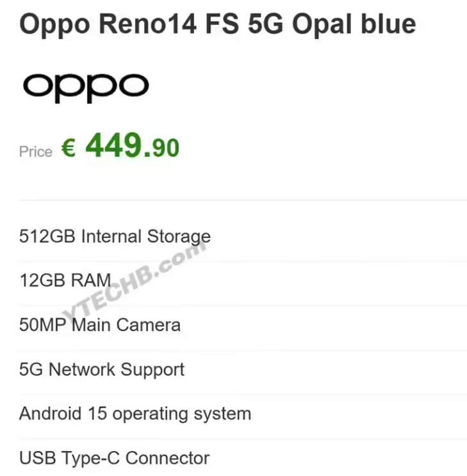Screen dimensions: 467x476
Task: Open the Oppo Reno14 FS 5G product title
Action: tap(217, 24)
